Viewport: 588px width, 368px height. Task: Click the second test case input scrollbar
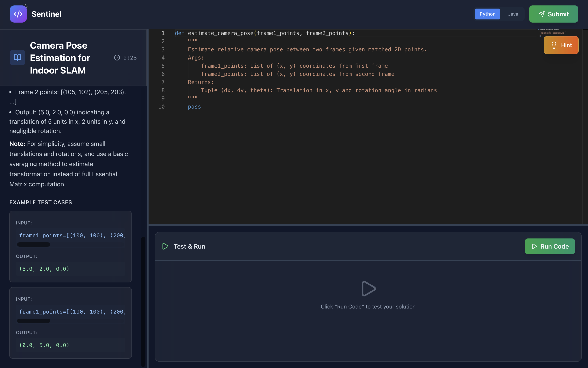pyautogui.click(x=34, y=321)
